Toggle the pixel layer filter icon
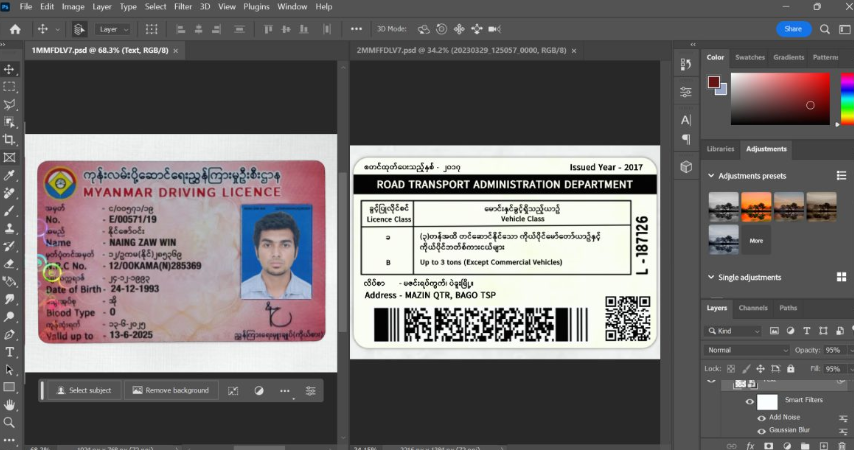 pos(774,331)
